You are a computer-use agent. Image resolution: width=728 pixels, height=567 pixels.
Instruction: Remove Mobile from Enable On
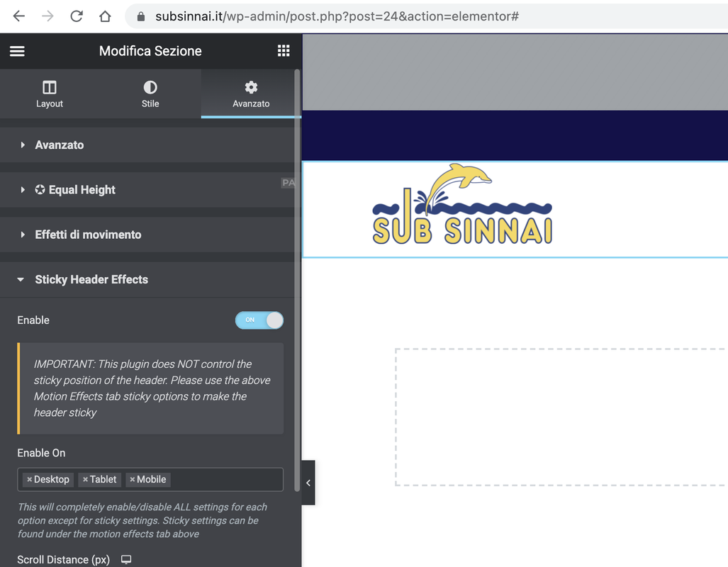click(x=133, y=480)
